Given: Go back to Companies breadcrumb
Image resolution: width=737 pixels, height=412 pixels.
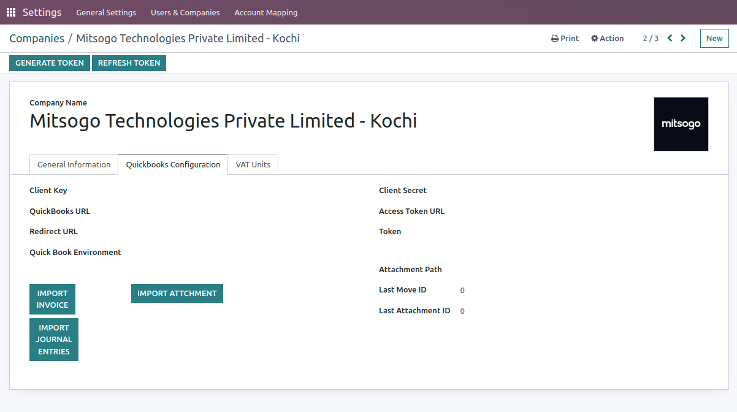Looking at the screenshot, I should [x=37, y=39].
